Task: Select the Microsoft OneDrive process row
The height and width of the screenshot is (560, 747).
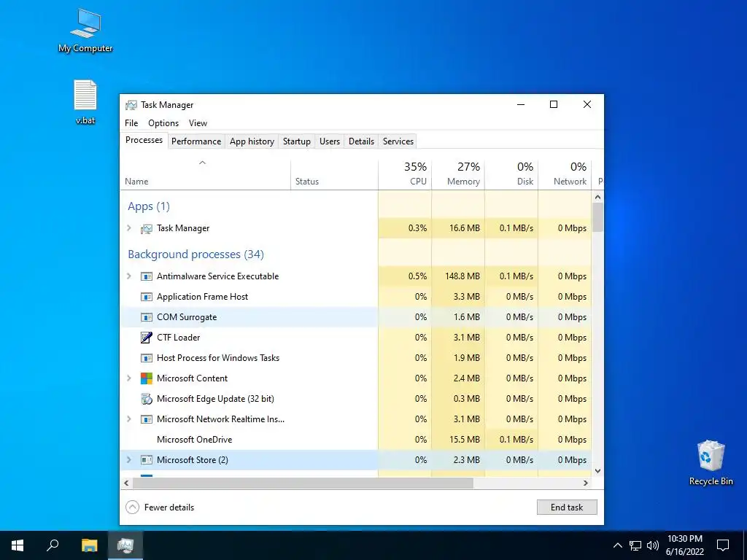Action: (356, 440)
